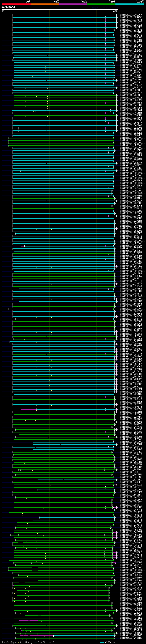Click subject name UniRef100_B3N6P5
Screen dimensions: 146x644
tap(131, 306)
